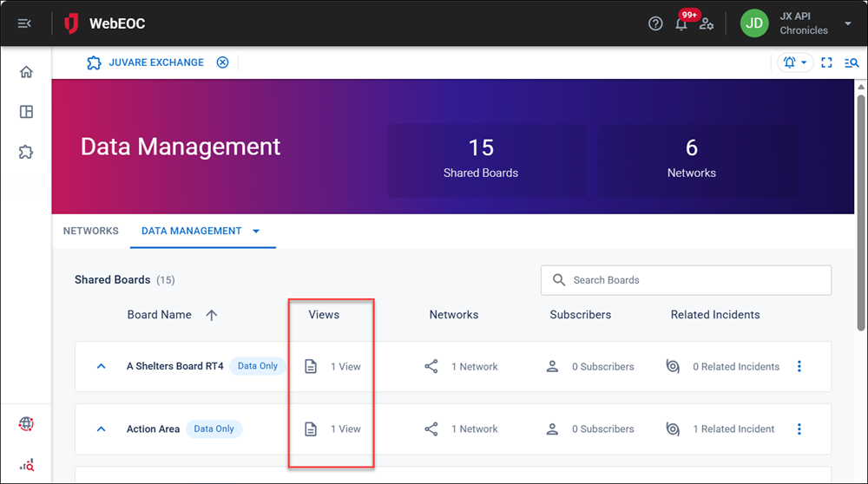The image size is (868, 484).
Task: Open the notifications bell with 99+ badge
Action: tap(681, 23)
